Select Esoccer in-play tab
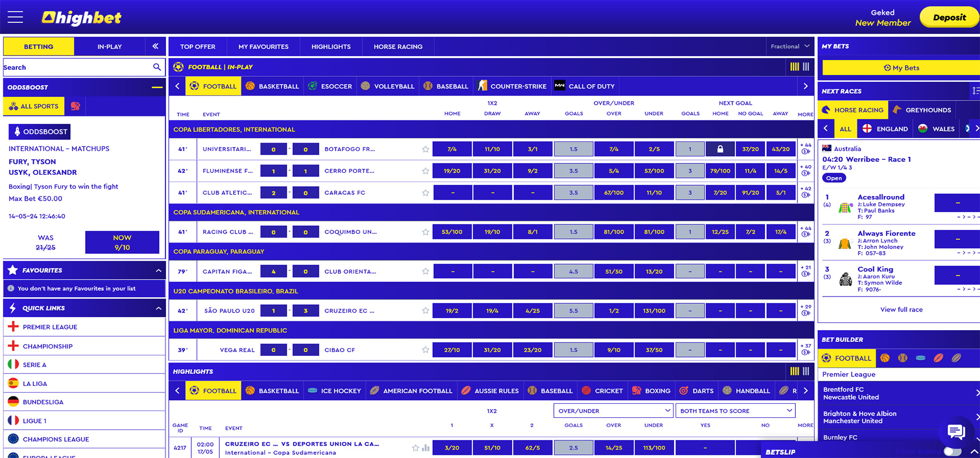 pyautogui.click(x=330, y=86)
